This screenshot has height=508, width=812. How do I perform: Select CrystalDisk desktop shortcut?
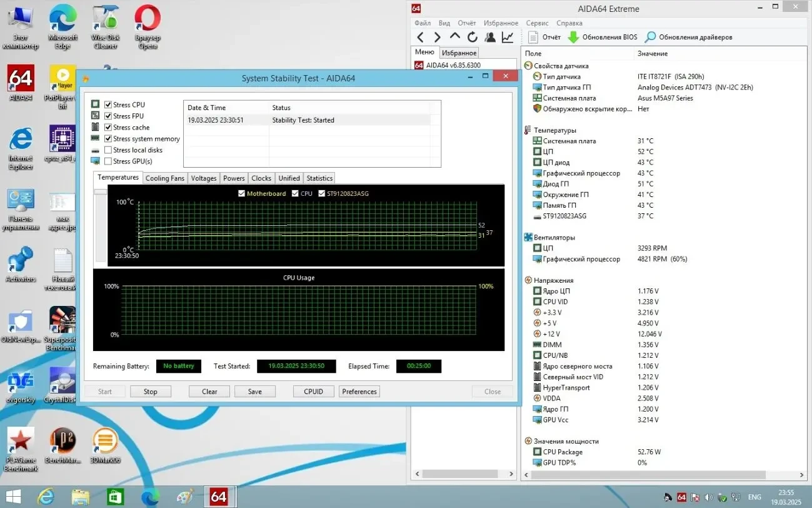(x=62, y=385)
